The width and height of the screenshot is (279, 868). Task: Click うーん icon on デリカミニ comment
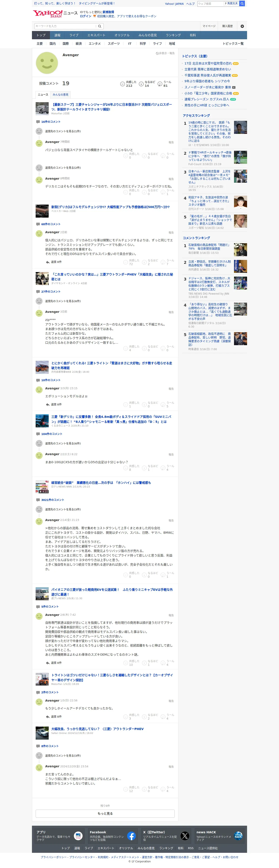point(163,192)
